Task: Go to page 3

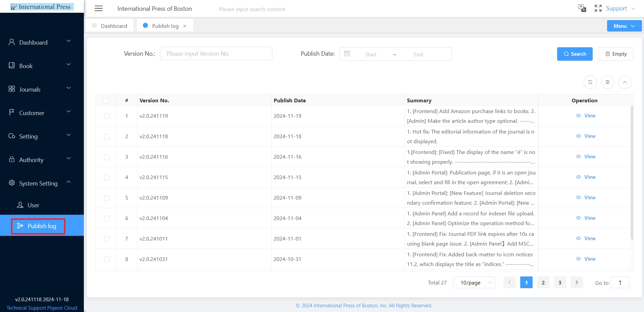Action: [560, 282]
